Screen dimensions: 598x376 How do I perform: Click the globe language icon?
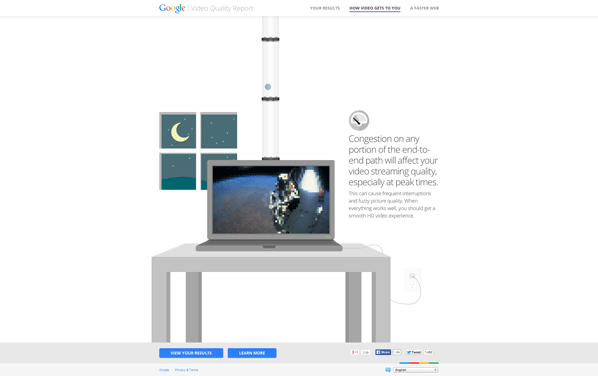(x=388, y=370)
